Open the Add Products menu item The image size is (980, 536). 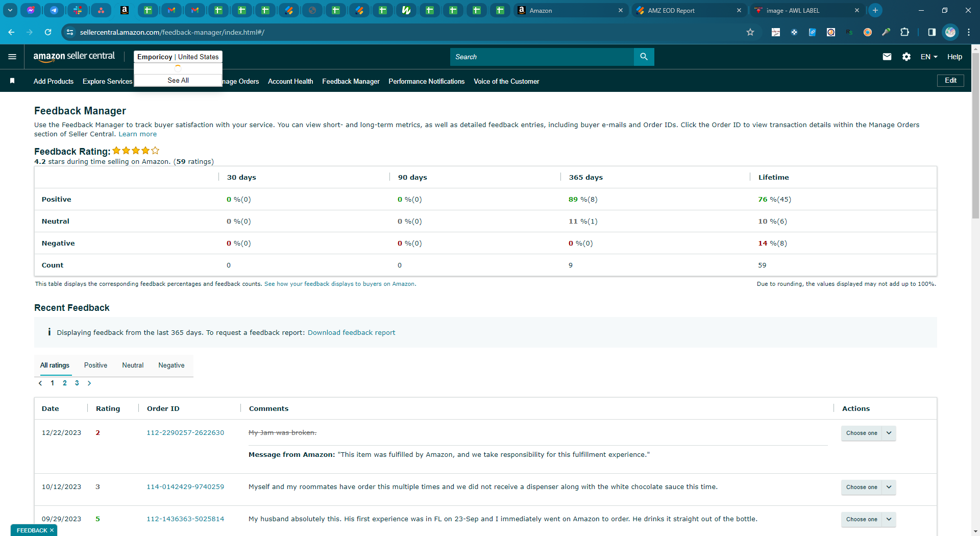tap(54, 81)
